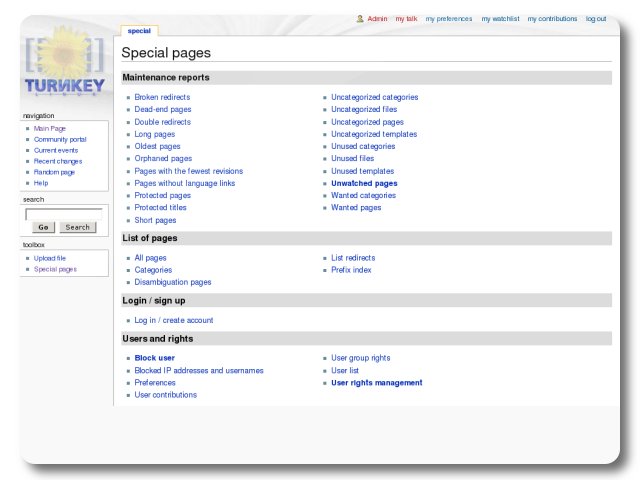
Task: Click inside the search input box
Action: pyautogui.click(x=63, y=213)
